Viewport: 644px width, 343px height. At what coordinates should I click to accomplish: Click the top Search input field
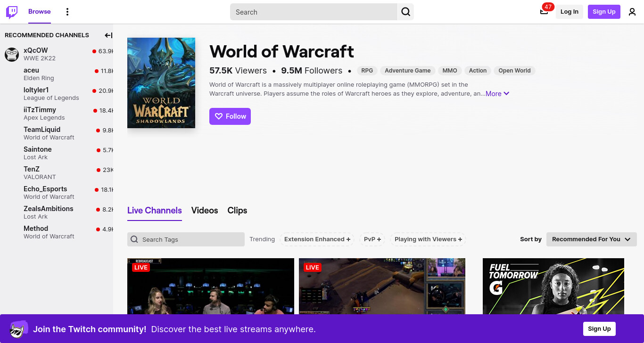pos(314,12)
